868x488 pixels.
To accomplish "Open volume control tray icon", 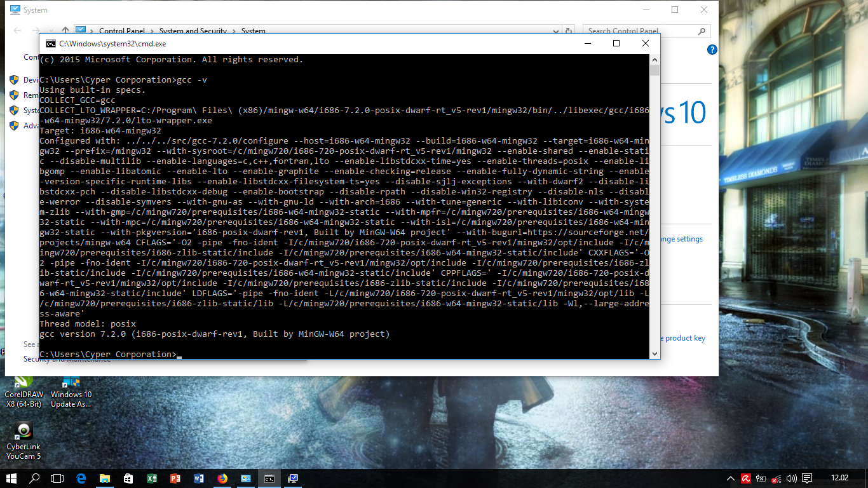I will pos(791,478).
